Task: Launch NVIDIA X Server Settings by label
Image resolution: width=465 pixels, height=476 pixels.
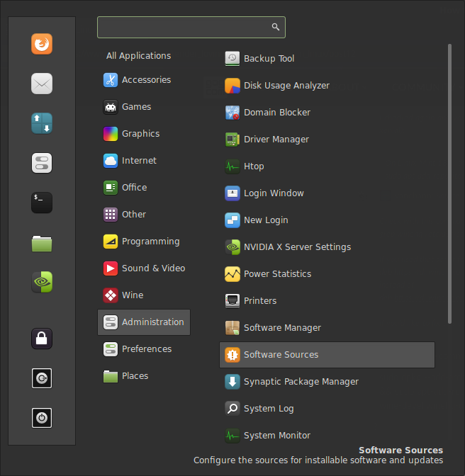Action: point(297,247)
